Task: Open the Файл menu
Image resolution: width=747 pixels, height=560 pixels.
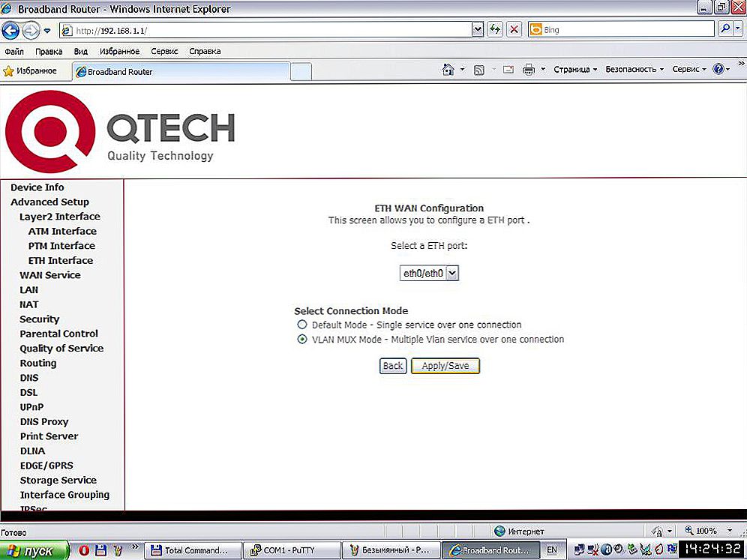Action: [x=14, y=52]
